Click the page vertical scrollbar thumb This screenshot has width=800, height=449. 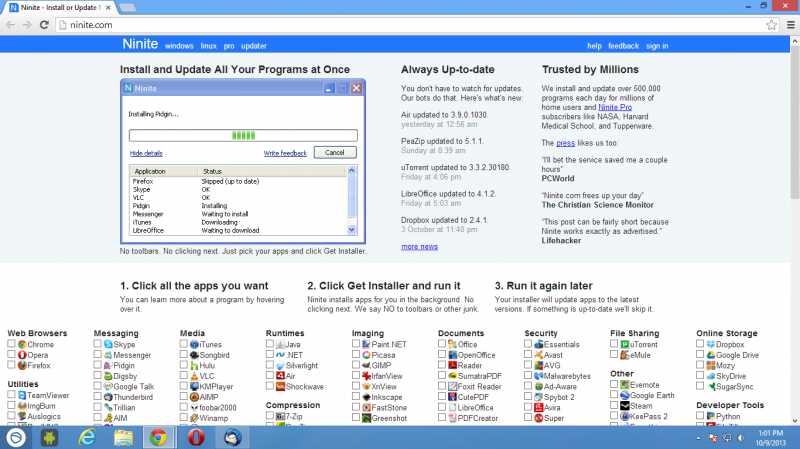pyautogui.click(x=795, y=122)
